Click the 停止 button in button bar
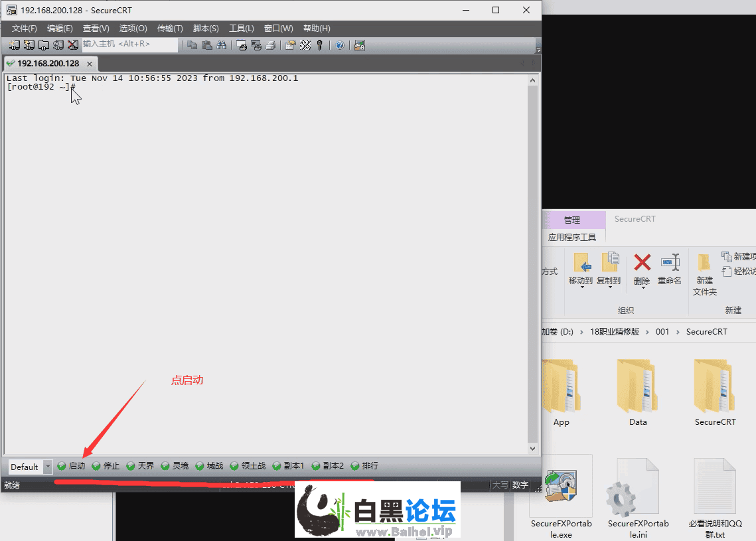756x541 pixels. tap(106, 466)
